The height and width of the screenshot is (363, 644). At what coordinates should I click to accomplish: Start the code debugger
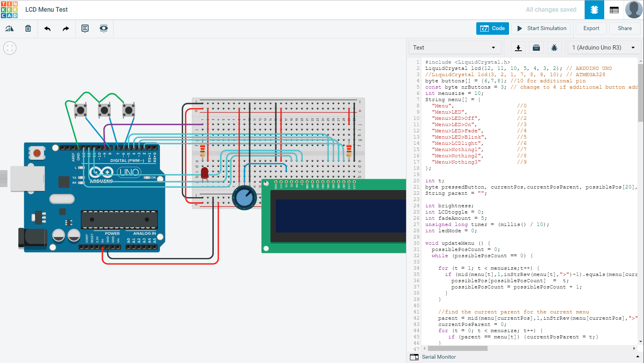click(554, 47)
